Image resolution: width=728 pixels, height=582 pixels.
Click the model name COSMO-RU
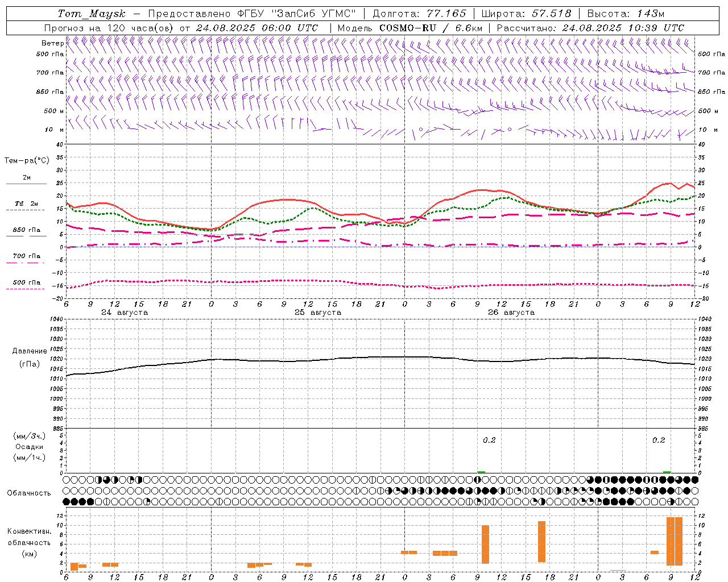[x=408, y=28]
